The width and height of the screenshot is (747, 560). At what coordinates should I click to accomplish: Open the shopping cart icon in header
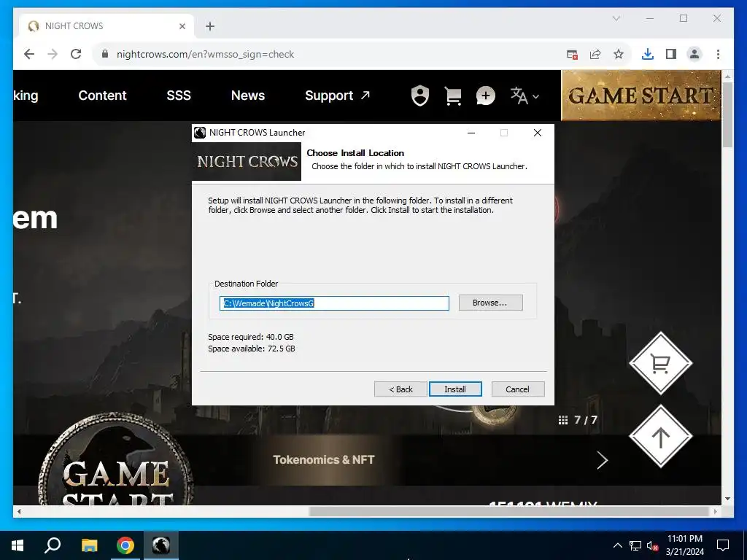[452, 96]
